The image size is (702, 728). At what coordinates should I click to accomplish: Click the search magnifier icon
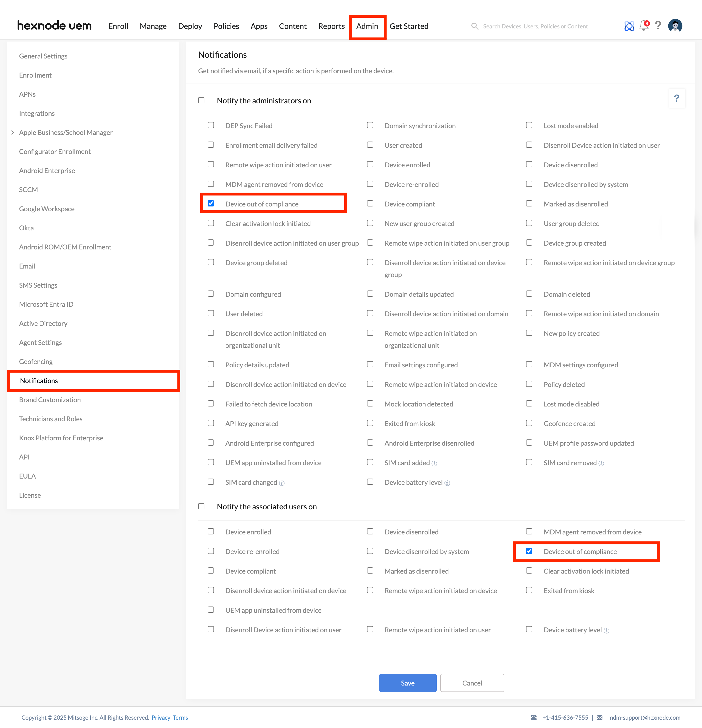point(474,26)
